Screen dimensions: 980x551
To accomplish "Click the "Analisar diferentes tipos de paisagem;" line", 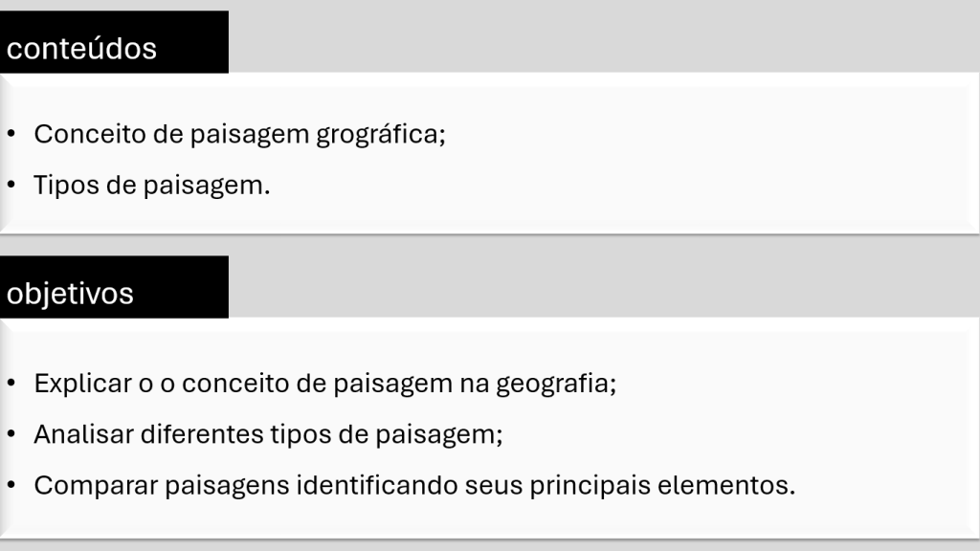I will (x=268, y=434).
